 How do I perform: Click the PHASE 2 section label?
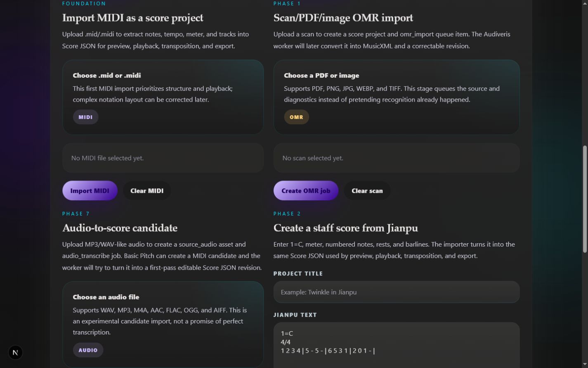[x=287, y=214]
